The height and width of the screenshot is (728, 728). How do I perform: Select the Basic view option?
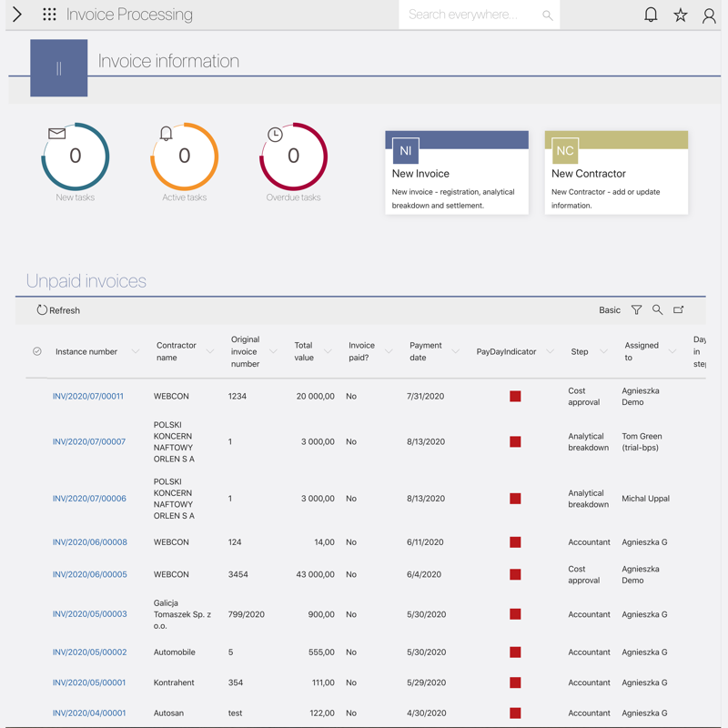[609, 310]
